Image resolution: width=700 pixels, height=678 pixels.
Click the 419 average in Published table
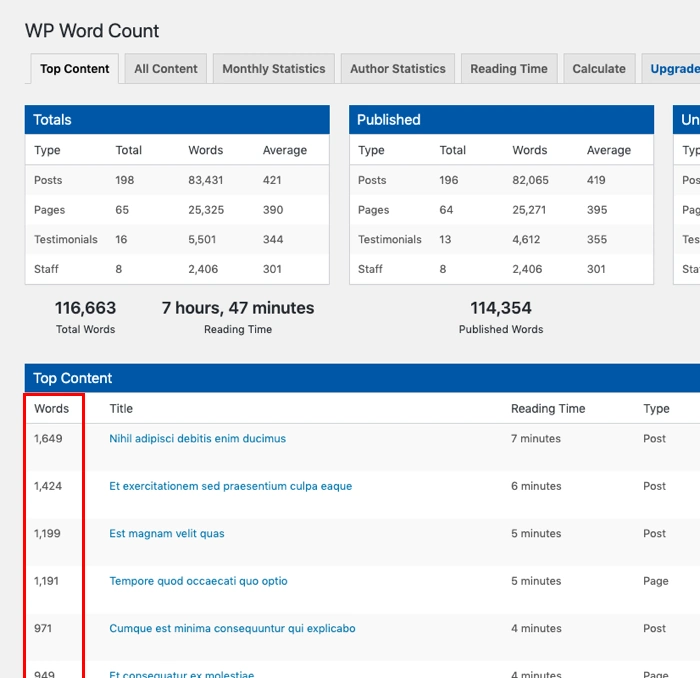(596, 180)
